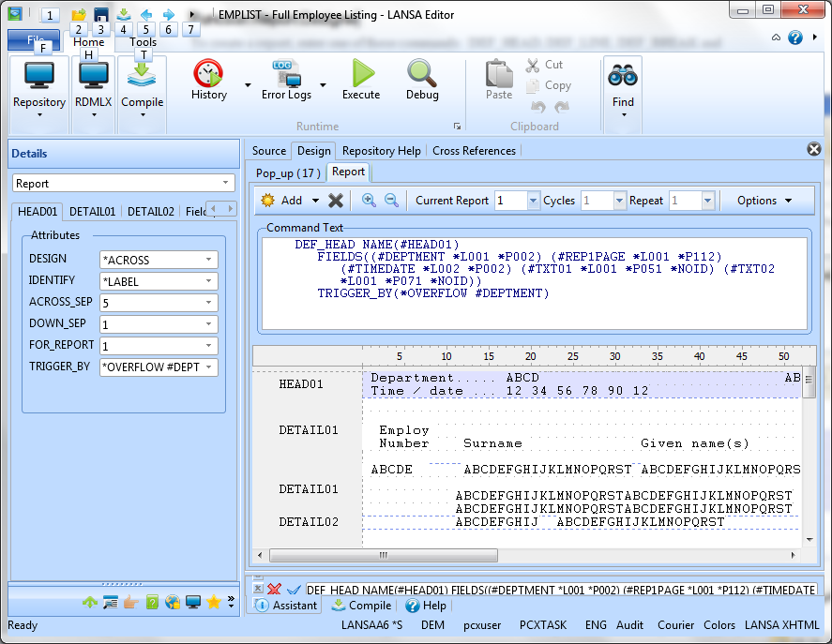Click the sun Add icon in report toolbar
832x644 pixels.
click(x=268, y=201)
